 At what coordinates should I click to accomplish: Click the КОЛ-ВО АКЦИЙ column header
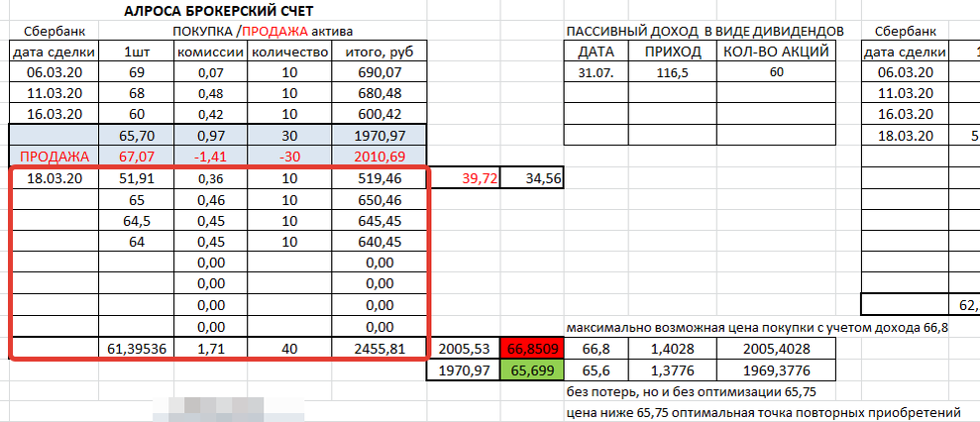[x=776, y=52]
